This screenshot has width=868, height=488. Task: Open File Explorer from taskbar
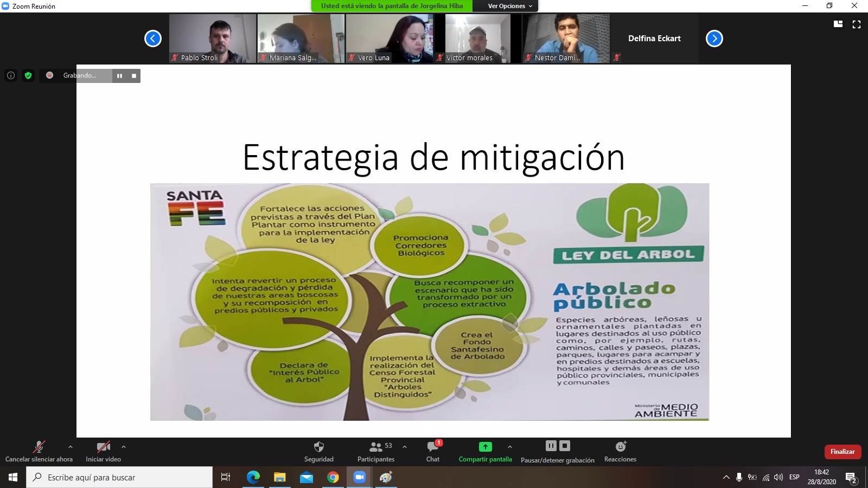coord(280,477)
